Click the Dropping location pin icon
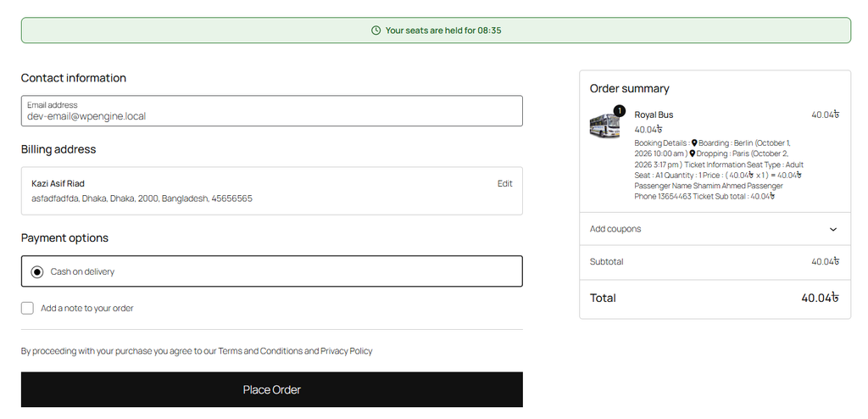Screen dimensions: 868x419 [692, 154]
